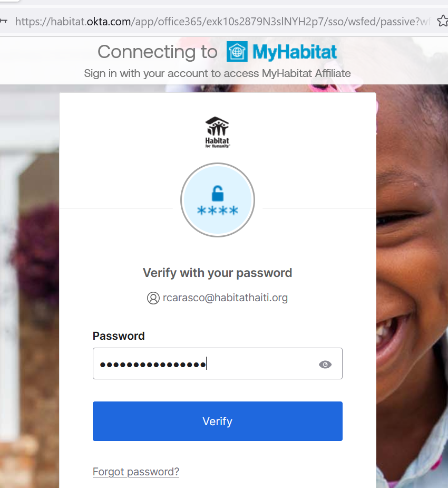
Task: Click the rcarasco@habitathaiti.org email text
Action: [x=225, y=298]
